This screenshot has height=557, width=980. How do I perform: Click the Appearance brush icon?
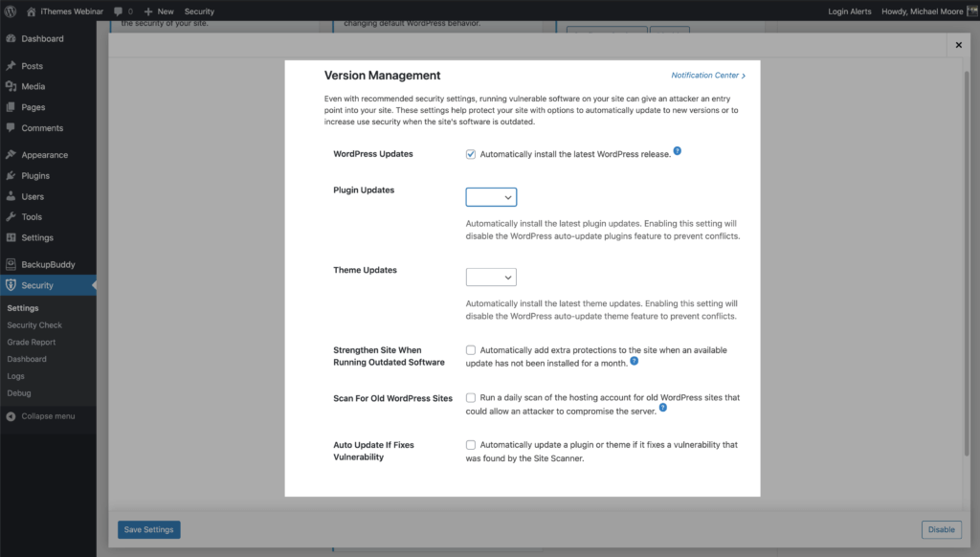click(11, 154)
